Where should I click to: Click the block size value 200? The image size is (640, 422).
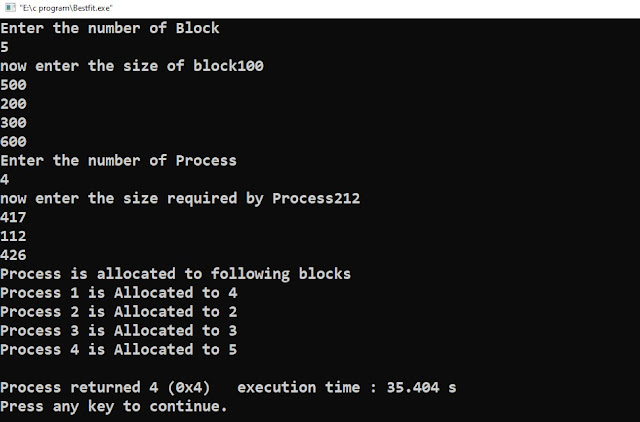pos(13,104)
